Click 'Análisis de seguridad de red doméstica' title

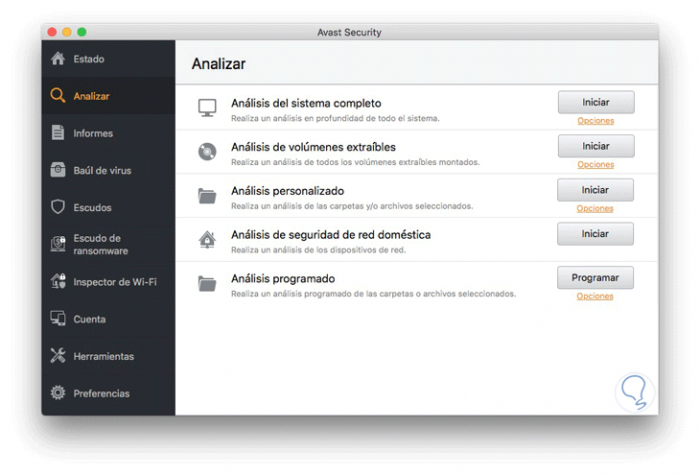tap(331, 234)
